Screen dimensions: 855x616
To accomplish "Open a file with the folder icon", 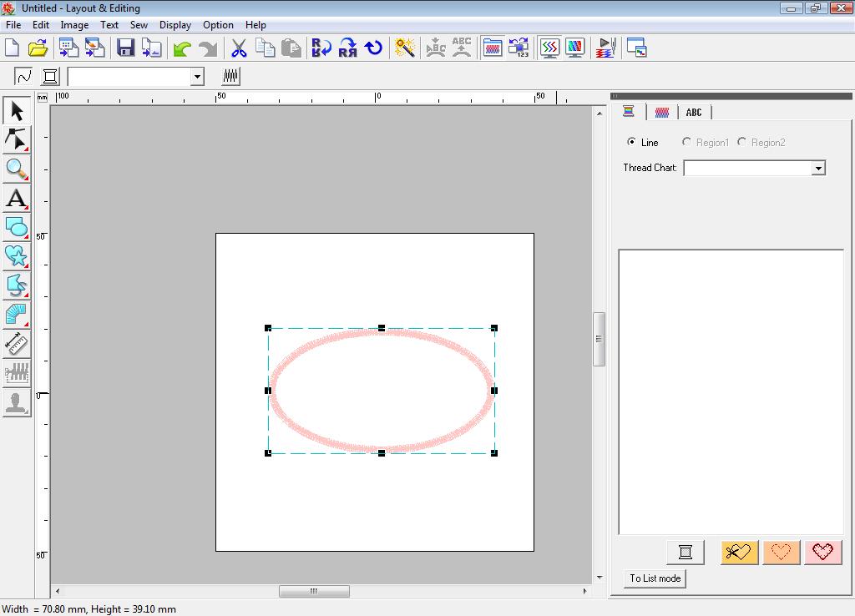I will point(38,48).
